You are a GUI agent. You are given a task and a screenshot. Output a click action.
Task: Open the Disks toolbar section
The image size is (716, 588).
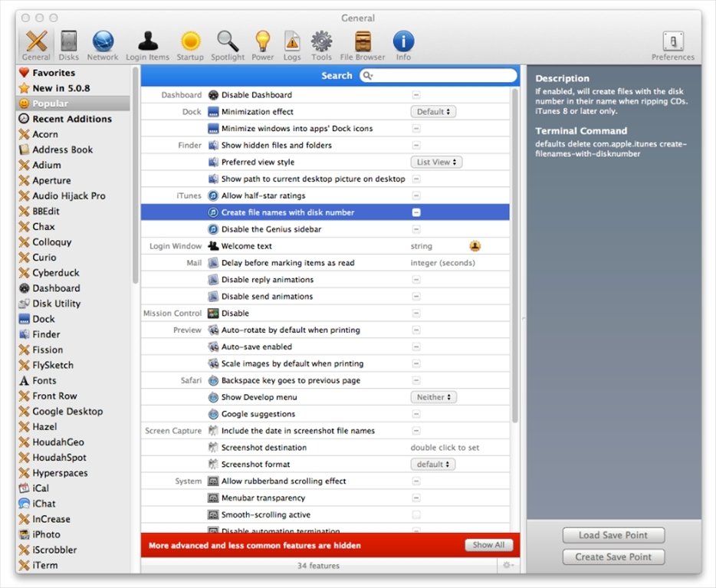(68, 45)
